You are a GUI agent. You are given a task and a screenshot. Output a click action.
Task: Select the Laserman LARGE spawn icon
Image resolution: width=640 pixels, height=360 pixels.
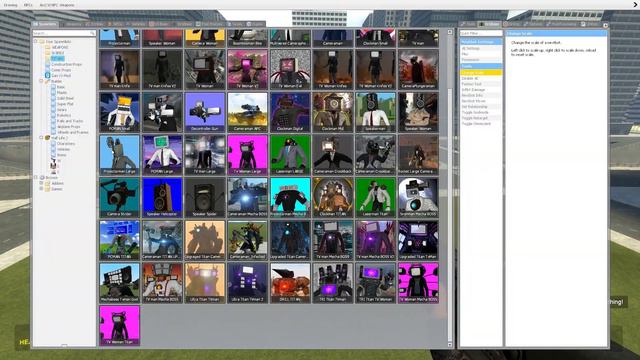click(290, 155)
